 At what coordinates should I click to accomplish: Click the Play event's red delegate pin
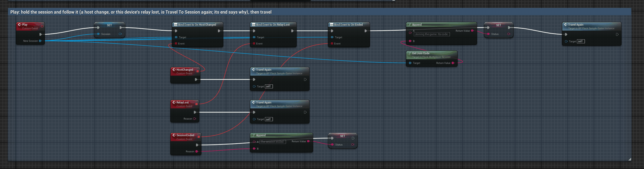click(42, 26)
